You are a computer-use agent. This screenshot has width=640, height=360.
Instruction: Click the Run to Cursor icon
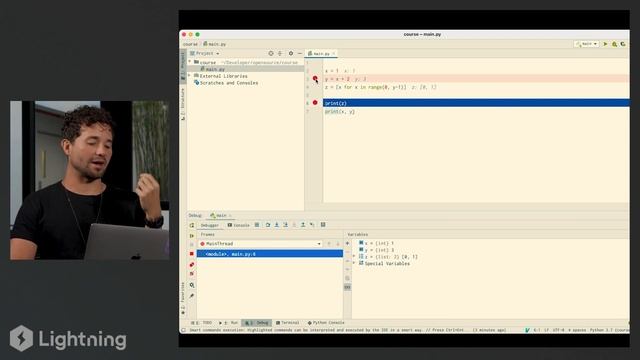(x=312, y=225)
